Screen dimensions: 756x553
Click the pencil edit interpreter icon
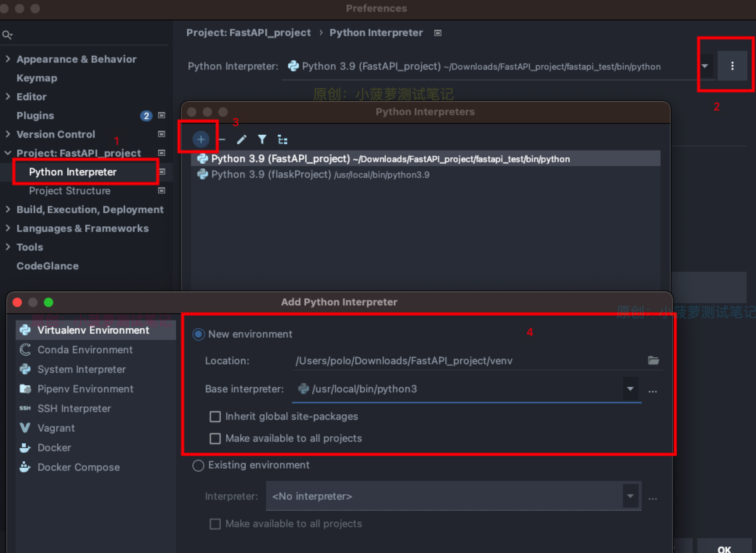point(242,139)
